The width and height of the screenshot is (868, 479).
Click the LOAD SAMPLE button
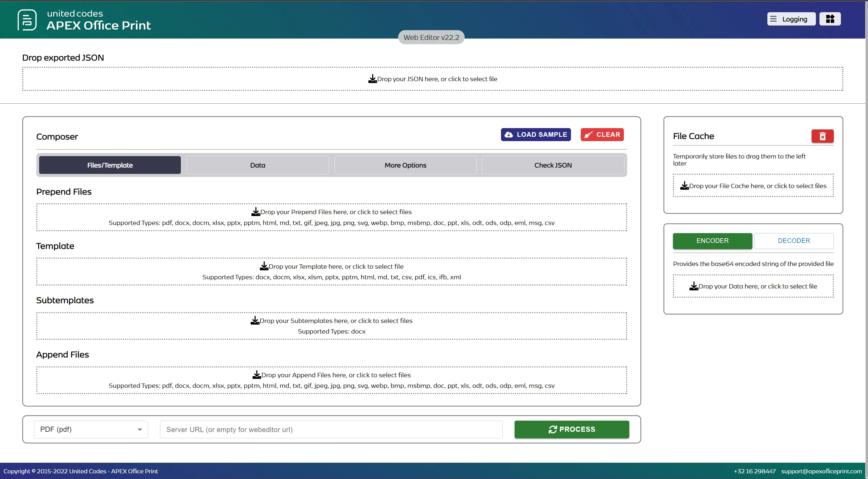tap(536, 135)
